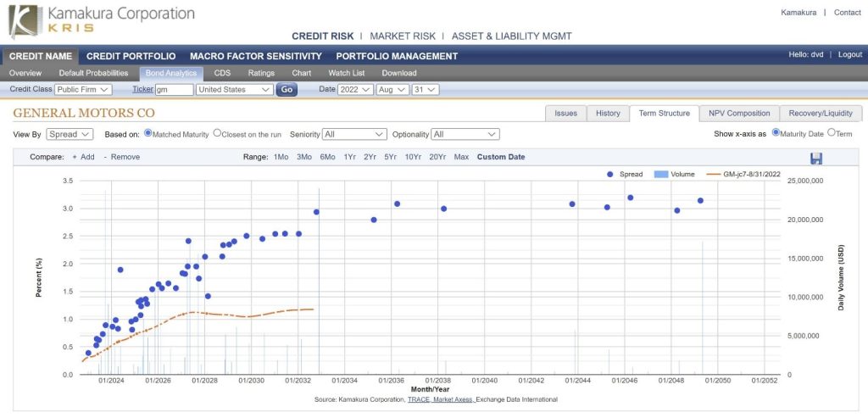Open MACRO FACTOR SENSITIVITY menu
Viewport: 868px width, 418px height.
pyautogui.click(x=256, y=56)
